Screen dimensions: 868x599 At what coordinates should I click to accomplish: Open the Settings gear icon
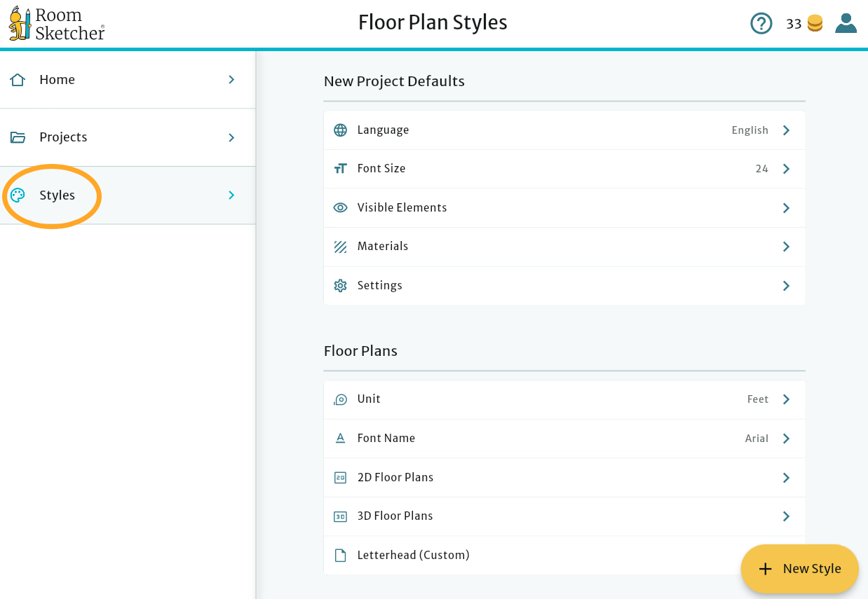(341, 285)
